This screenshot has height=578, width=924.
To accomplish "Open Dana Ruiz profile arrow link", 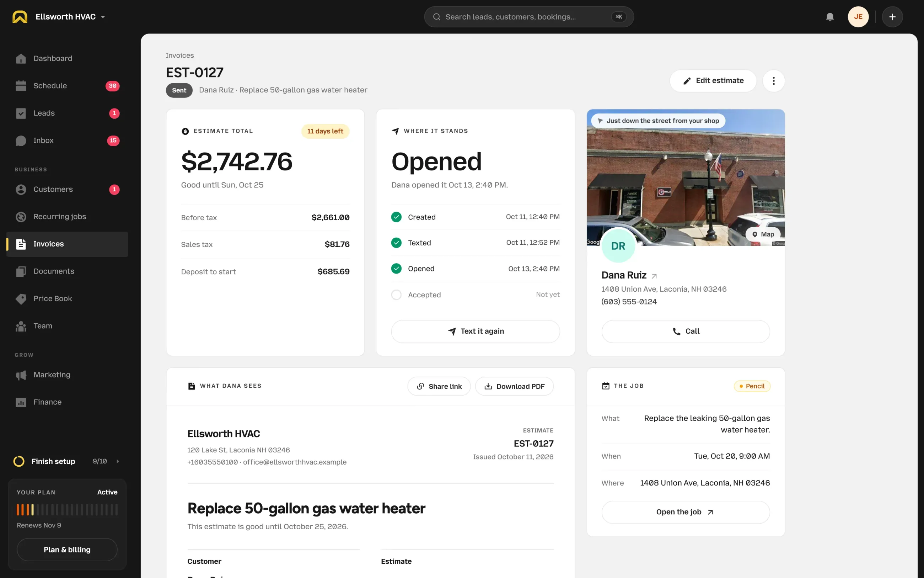I will point(654,276).
